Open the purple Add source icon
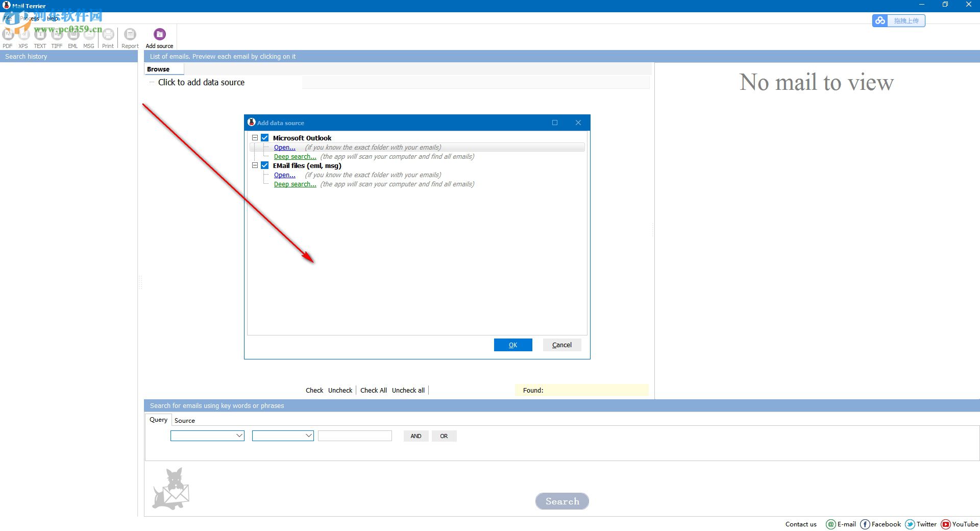This screenshot has height=531, width=980. 160,34
